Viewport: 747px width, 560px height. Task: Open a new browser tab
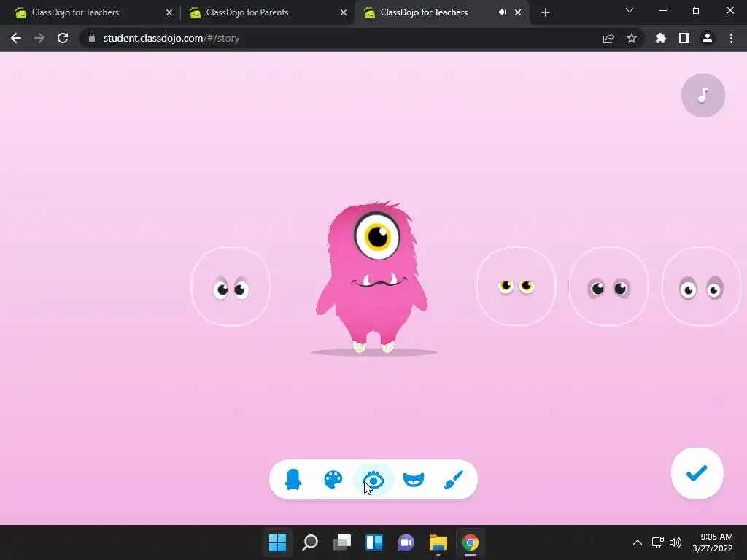(x=546, y=12)
